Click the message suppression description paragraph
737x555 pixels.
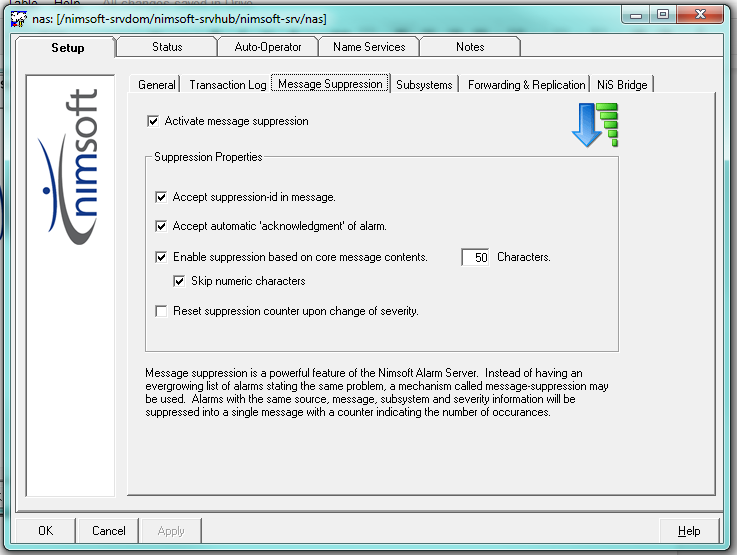point(376,392)
